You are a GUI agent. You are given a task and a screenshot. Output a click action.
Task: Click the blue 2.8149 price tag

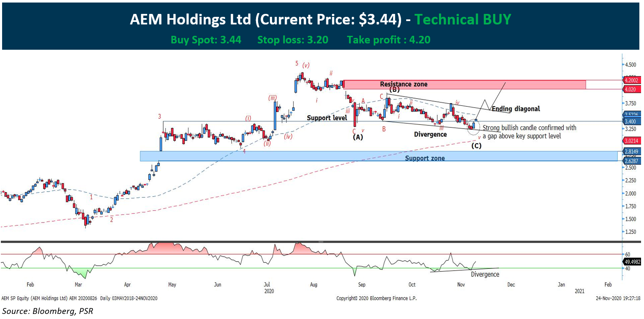coord(632,152)
